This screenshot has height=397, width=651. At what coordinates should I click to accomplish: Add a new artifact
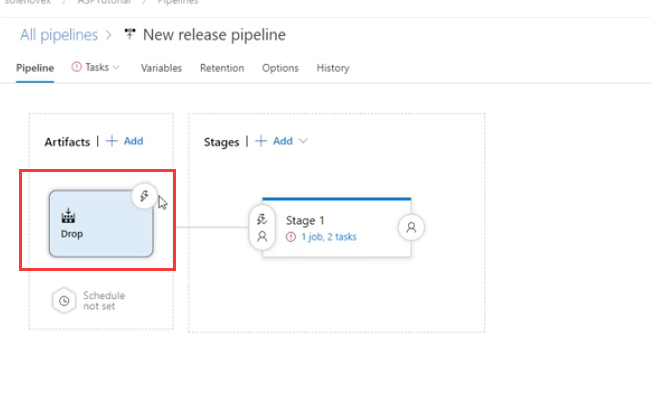pyautogui.click(x=125, y=141)
